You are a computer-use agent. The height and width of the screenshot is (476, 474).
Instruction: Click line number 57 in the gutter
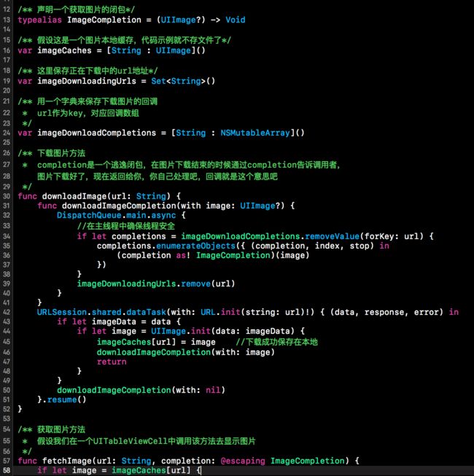(x=7, y=461)
